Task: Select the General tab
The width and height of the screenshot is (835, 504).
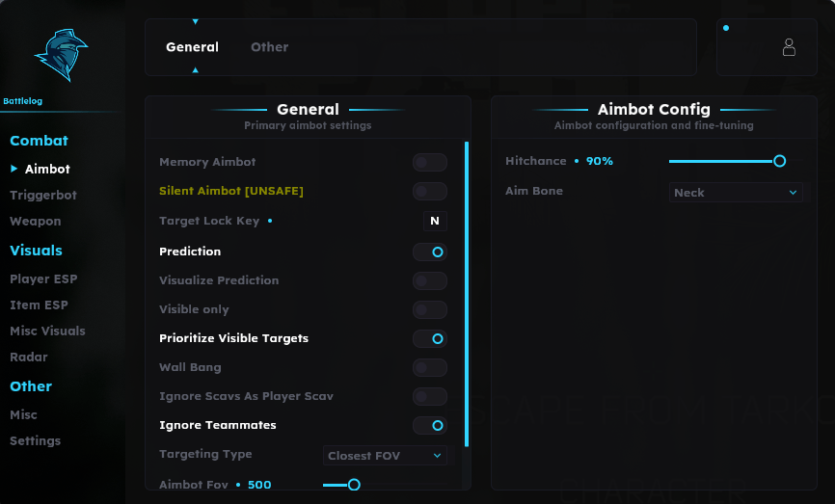Action: coord(192,47)
